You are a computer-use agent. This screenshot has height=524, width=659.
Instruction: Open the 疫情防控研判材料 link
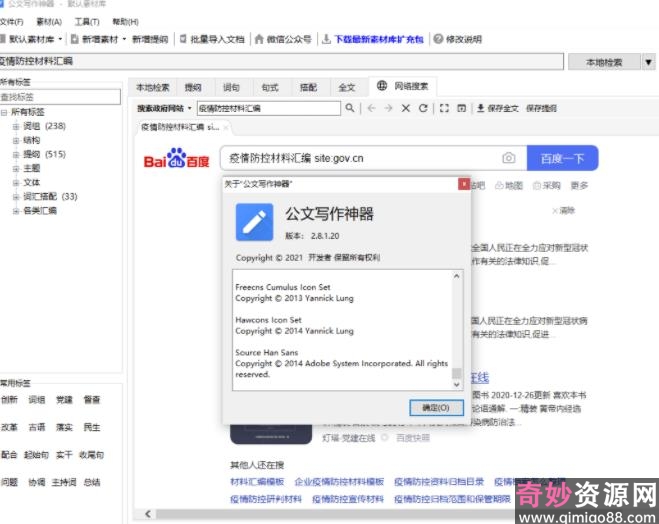tap(266, 499)
